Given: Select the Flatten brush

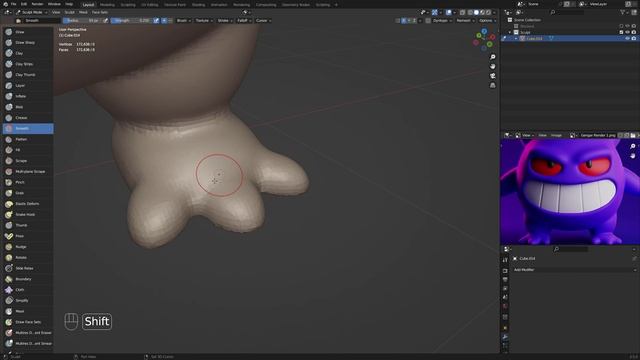Looking at the screenshot, I should click(28, 139).
